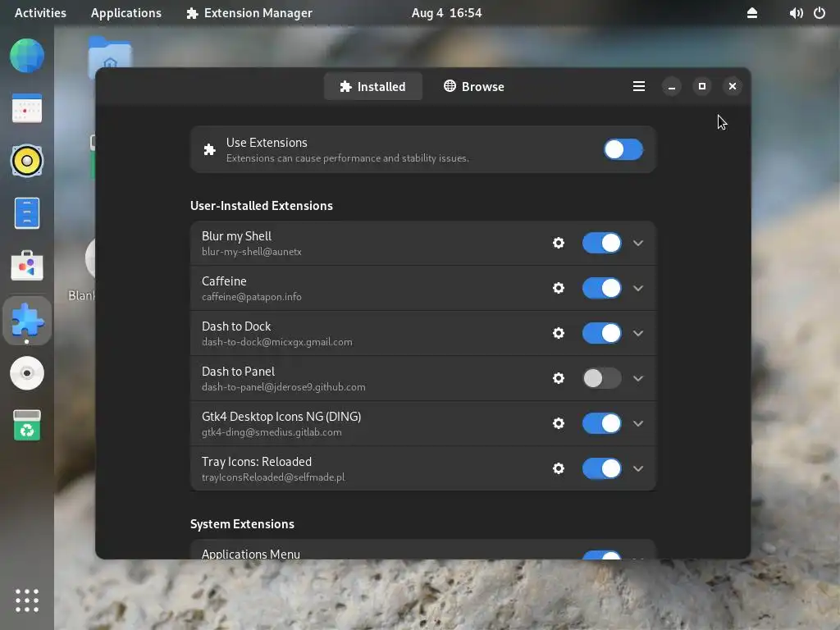Screen dimensions: 840x630
Task: Open settings gear for Dash to Dock
Action: [x=558, y=333]
